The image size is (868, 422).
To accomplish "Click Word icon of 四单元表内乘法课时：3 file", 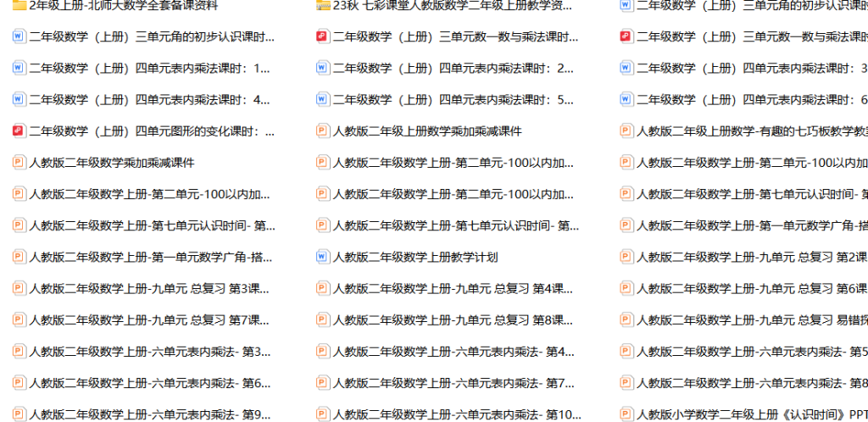I will [x=626, y=68].
